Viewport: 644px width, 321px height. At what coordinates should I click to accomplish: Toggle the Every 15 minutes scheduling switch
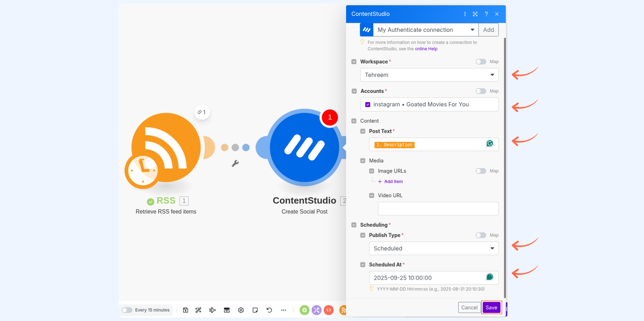tap(127, 310)
